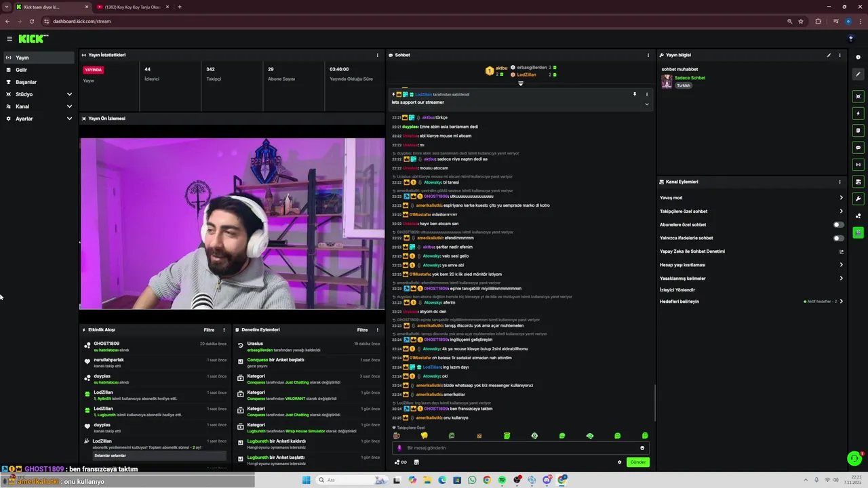Open Kanal Eylemleri panel options menu
This screenshot has height=488, width=868.
[x=840, y=182]
